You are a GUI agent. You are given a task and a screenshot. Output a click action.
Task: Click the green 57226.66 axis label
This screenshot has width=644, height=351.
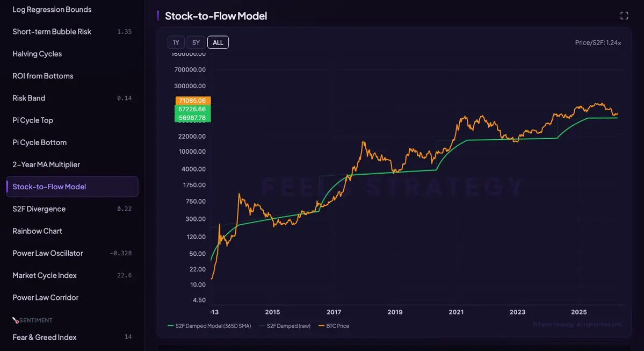click(x=193, y=109)
